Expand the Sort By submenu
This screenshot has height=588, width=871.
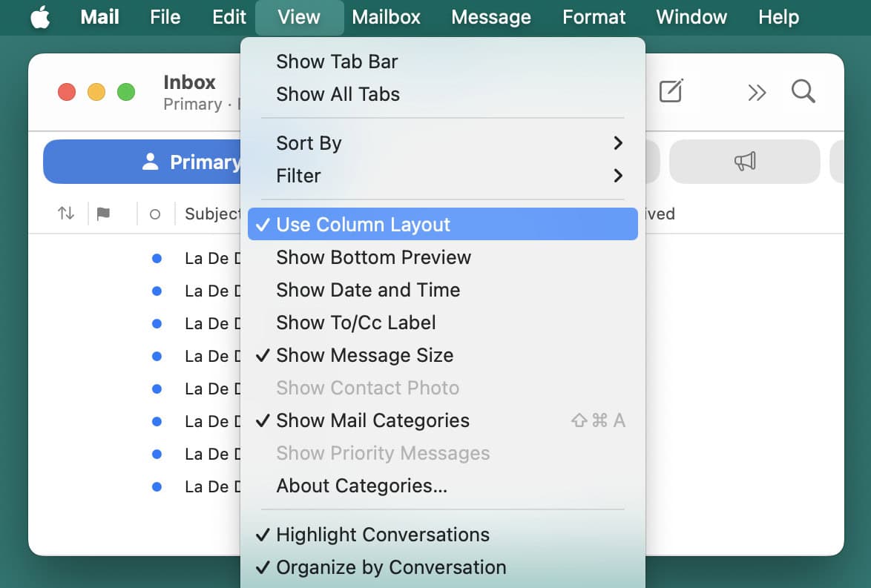tap(443, 143)
